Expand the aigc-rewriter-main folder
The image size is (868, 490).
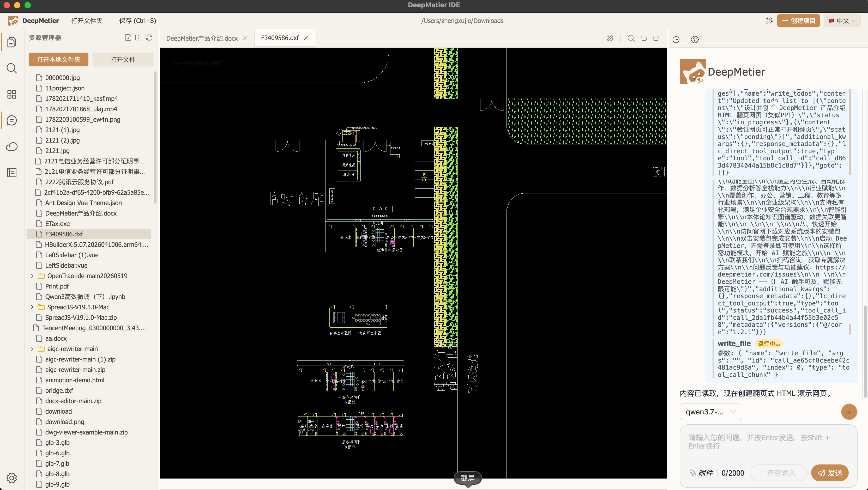point(32,349)
